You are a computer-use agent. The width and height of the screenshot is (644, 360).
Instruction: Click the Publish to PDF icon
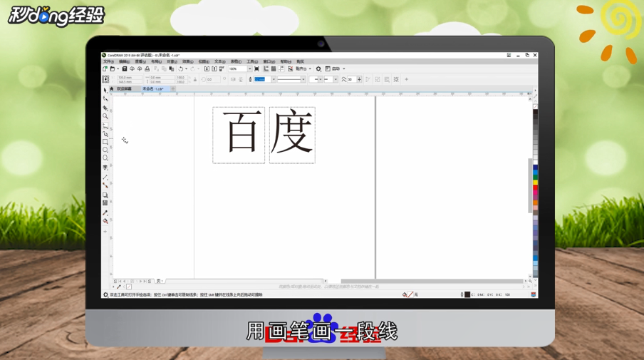[221, 68]
